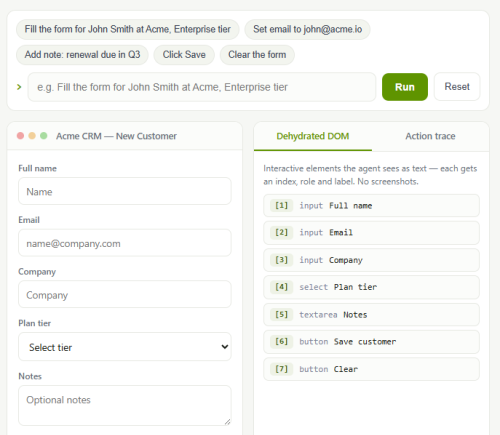Click the Select tier dropdown arrow
Viewport: 500px width, 435px height.
pyautogui.click(x=225, y=347)
